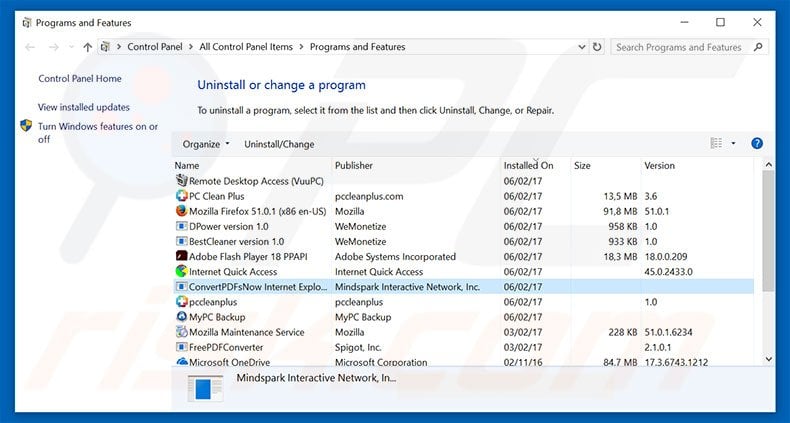Open Control Panel Home link
The height and width of the screenshot is (423, 790).
click(x=80, y=79)
